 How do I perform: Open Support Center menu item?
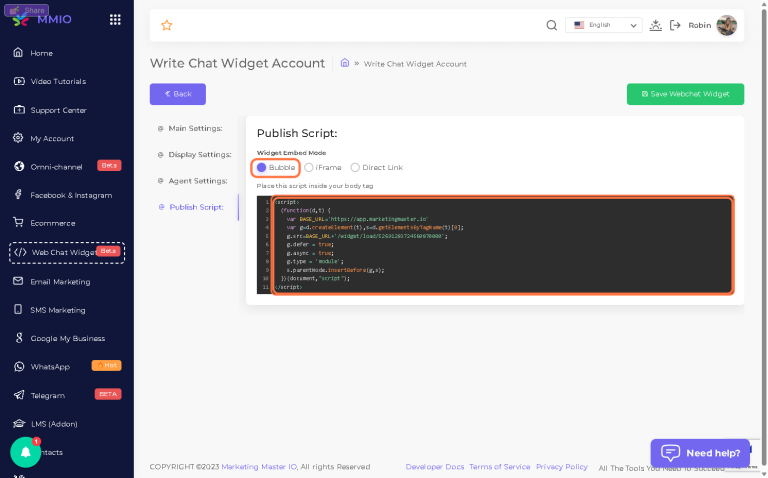pyautogui.click(x=58, y=110)
